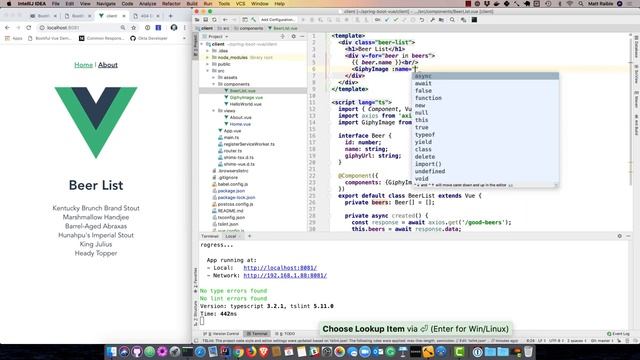640x360 pixels.
Task: Open the TODO tool window
Action: (x=285, y=334)
